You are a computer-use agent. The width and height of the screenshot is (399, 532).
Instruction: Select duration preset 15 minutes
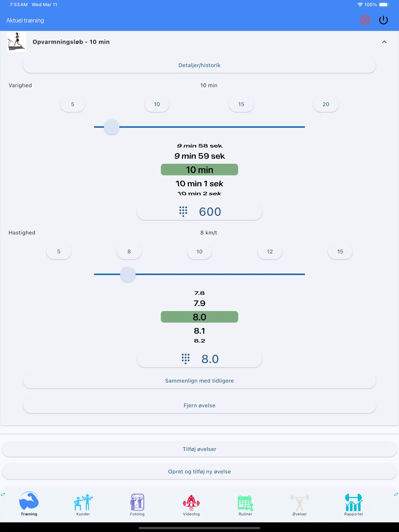pyautogui.click(x=241, y=104)
